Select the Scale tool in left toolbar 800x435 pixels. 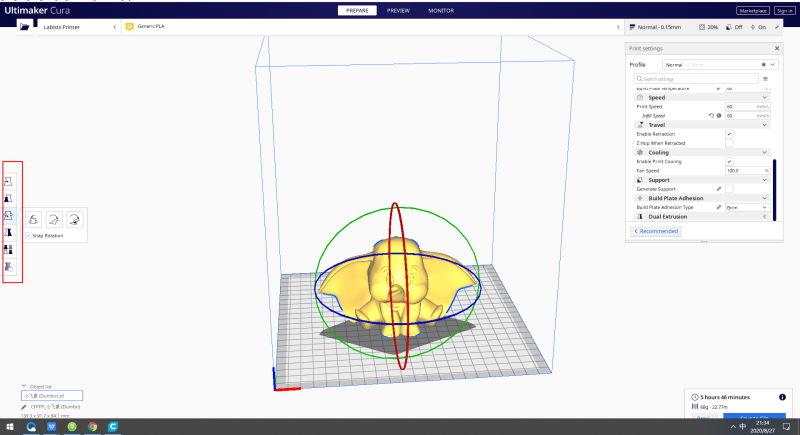tap(8, 198)
